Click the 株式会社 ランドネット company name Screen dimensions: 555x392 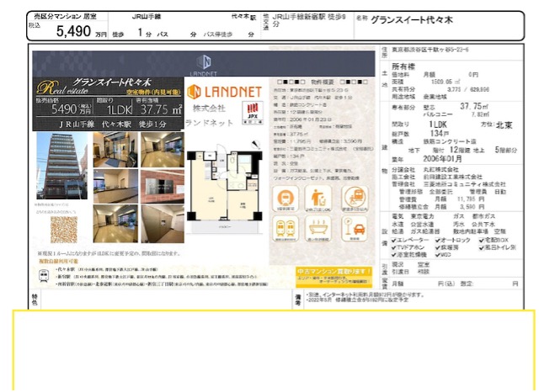(210, 115)
